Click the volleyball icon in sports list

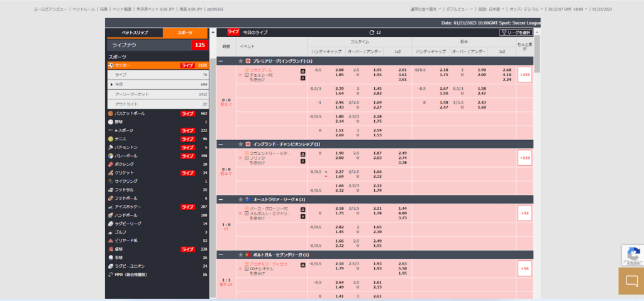point(111,156)
